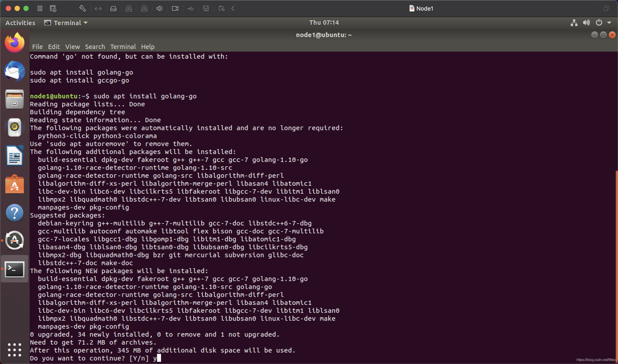Launch Thunderbird Mail from the dock
The width and height of the screenshot is (618, 364).
click(15, 71)
